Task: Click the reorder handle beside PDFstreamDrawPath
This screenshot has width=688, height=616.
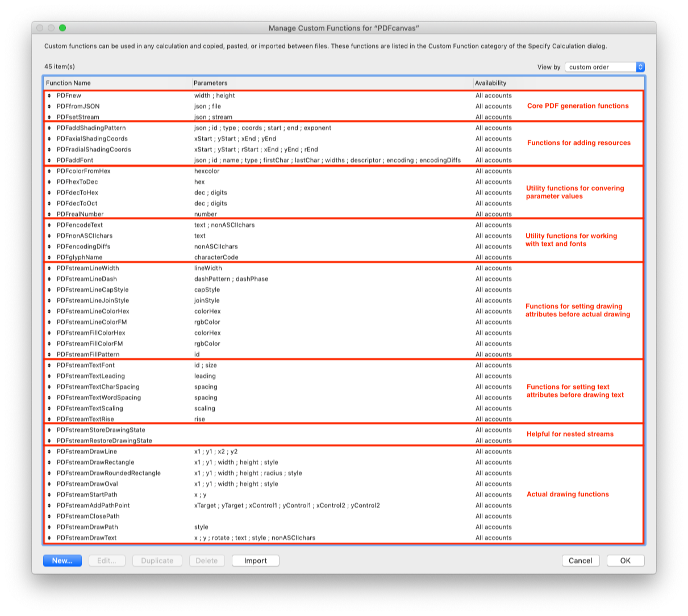Action: click(49, 527)
